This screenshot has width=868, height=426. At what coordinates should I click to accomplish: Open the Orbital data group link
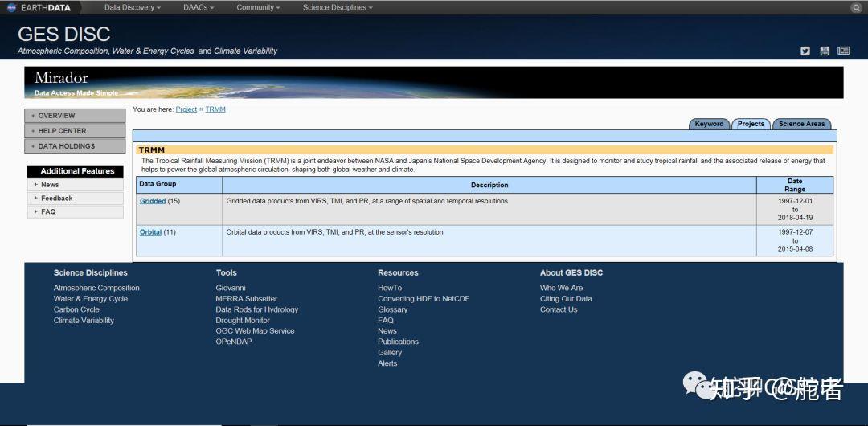coord(150,232)
